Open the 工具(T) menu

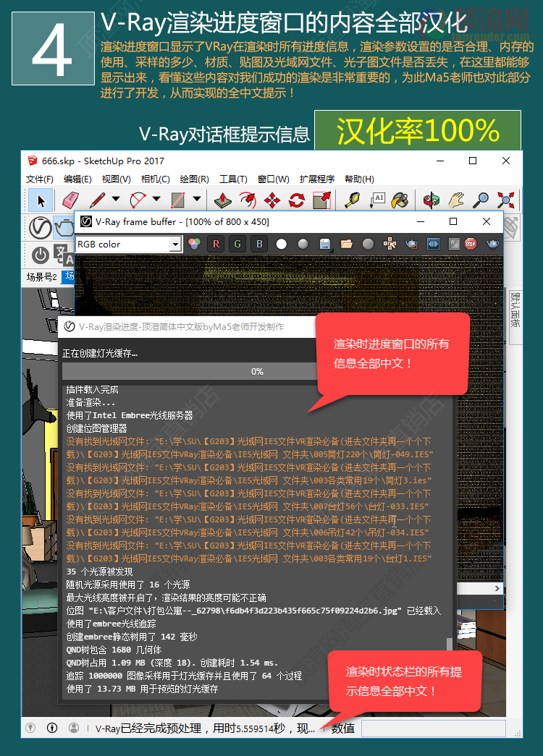234,179
